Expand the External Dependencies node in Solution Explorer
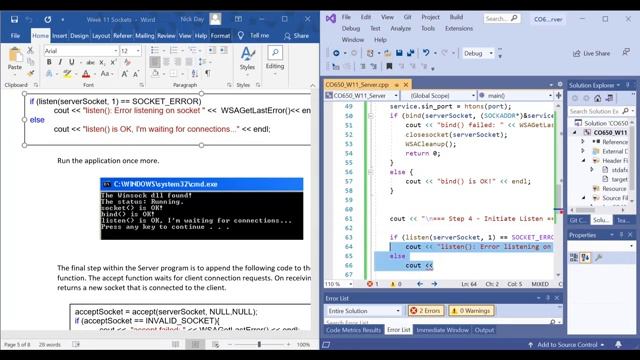Image resolution: width=640 pixels, height=360 pixels. click(x=583, y=151)
